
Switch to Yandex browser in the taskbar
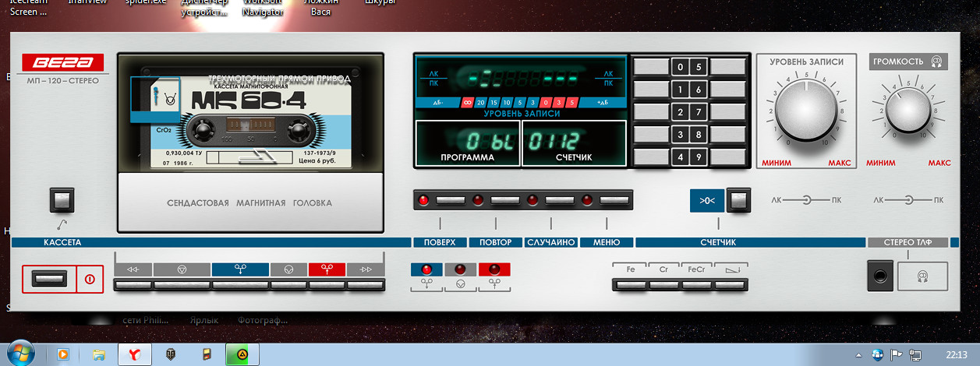pos(135,354)
